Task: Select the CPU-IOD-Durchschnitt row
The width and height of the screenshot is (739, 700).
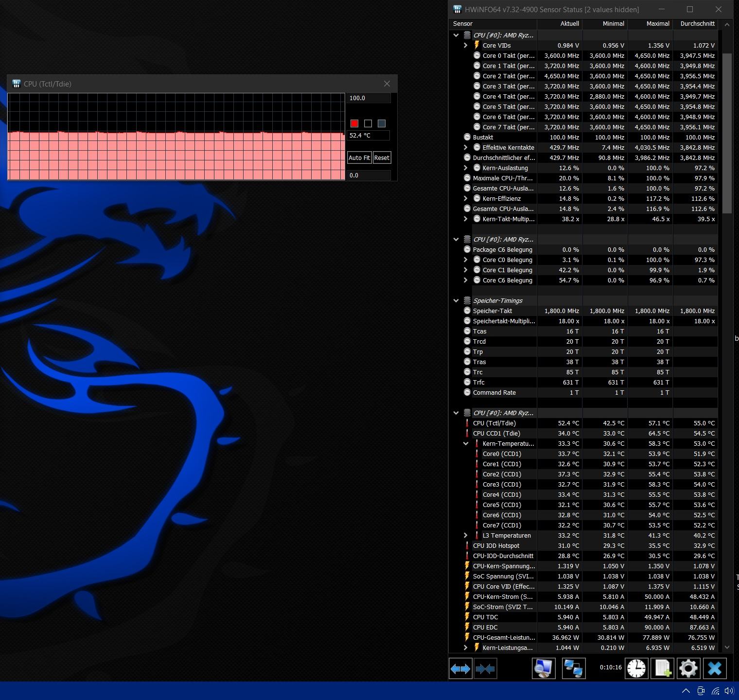Action: point(583,556)
